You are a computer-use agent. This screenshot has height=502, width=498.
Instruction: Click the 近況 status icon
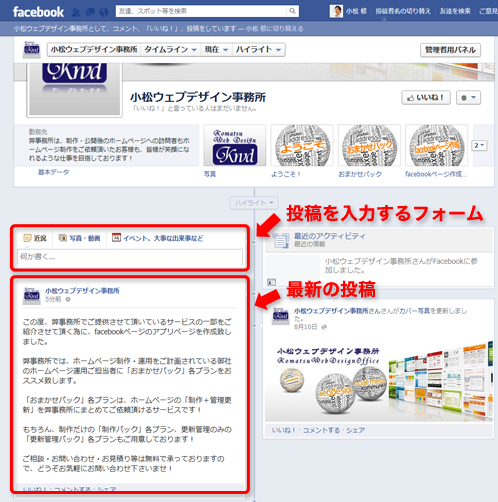(27, 238)
